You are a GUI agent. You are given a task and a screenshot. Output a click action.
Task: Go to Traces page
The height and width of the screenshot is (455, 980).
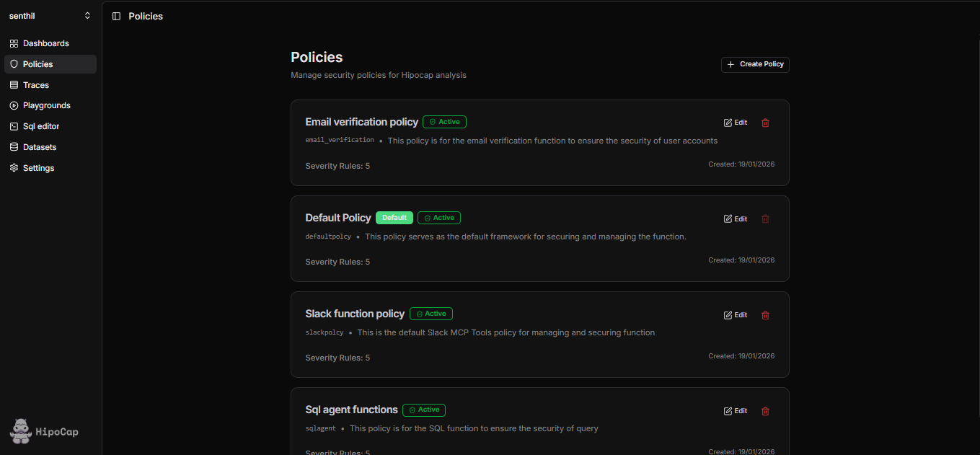(50, 85)
